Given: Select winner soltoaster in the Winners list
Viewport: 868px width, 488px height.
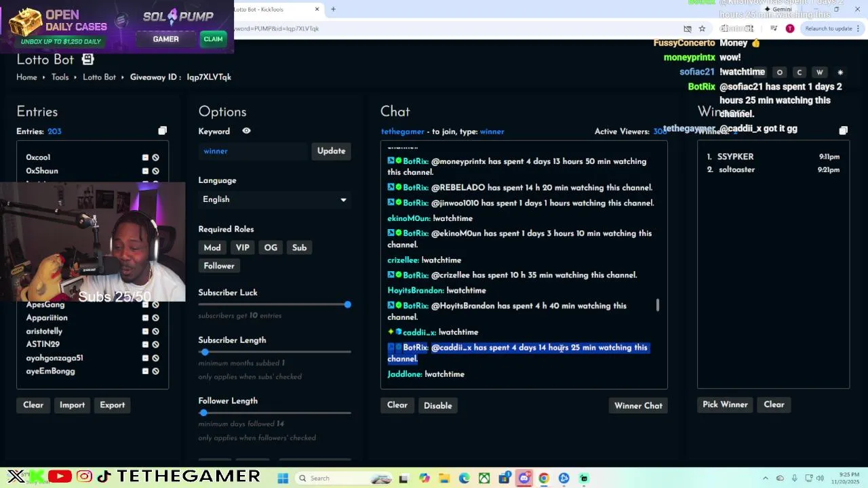Looking at the screenshot, I should coord(736,169).
